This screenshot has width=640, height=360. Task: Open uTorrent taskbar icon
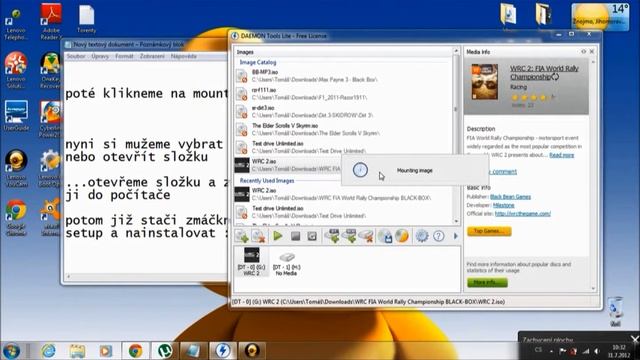pyautogui.click(x=165, y=351)
